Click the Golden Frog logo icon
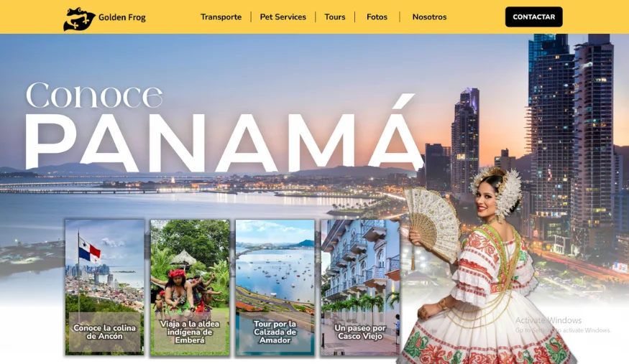 click(x=79, y=19)
